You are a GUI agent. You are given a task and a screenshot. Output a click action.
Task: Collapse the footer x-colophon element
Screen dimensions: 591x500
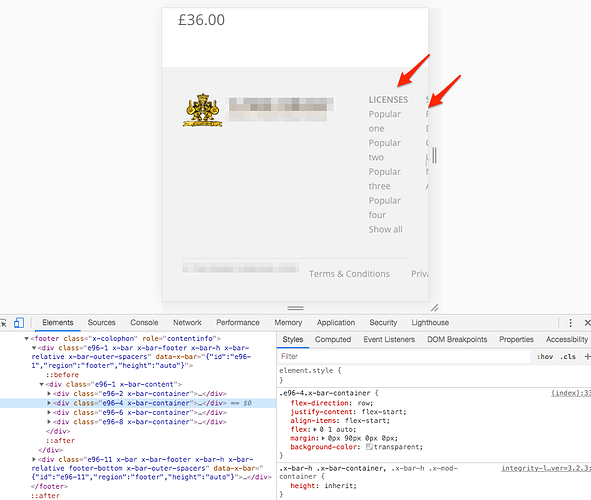pos(26,338)
